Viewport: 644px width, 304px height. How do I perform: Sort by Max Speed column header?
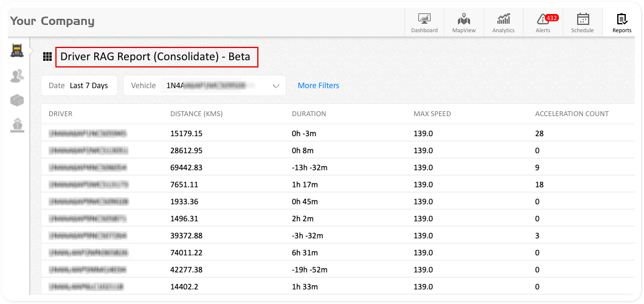(x=432, y=114)
